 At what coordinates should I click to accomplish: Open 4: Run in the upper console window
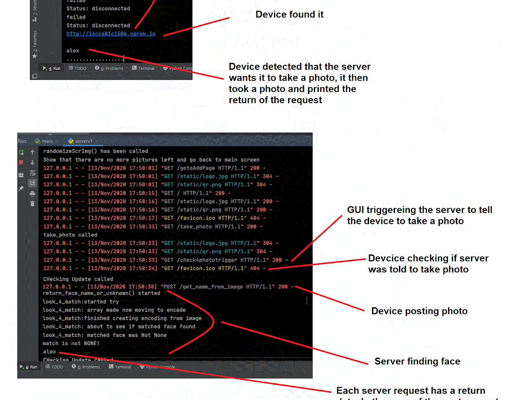(x=52, y=68)
